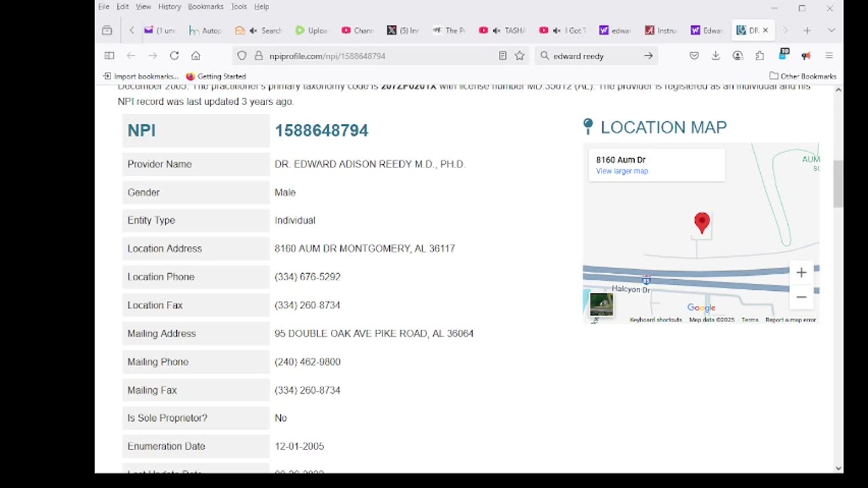Image resolution: width=868 pixels, height=488 pixels.
Task: Open Getting Started bookmark
Action: coord(216,76)
